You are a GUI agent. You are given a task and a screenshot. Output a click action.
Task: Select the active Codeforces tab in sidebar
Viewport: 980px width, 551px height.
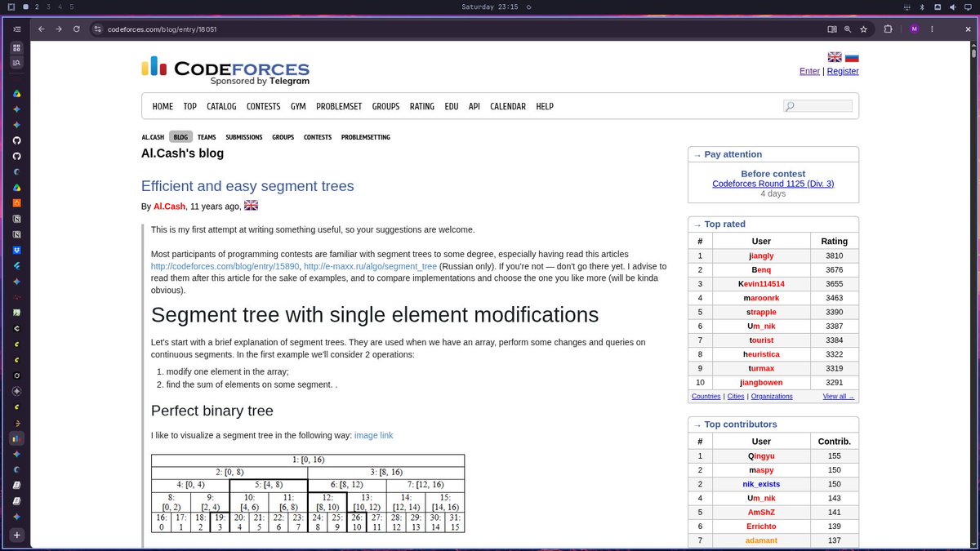(x=16, y=438)
